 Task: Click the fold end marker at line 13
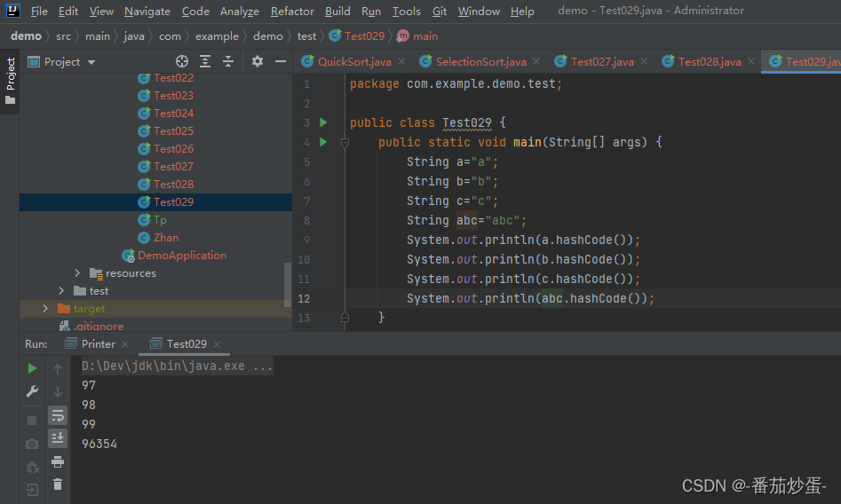point(345,318)
